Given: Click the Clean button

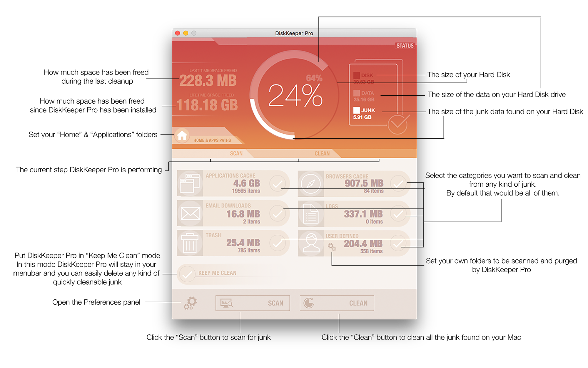Looking at the screenshot, I should point(337,303).
